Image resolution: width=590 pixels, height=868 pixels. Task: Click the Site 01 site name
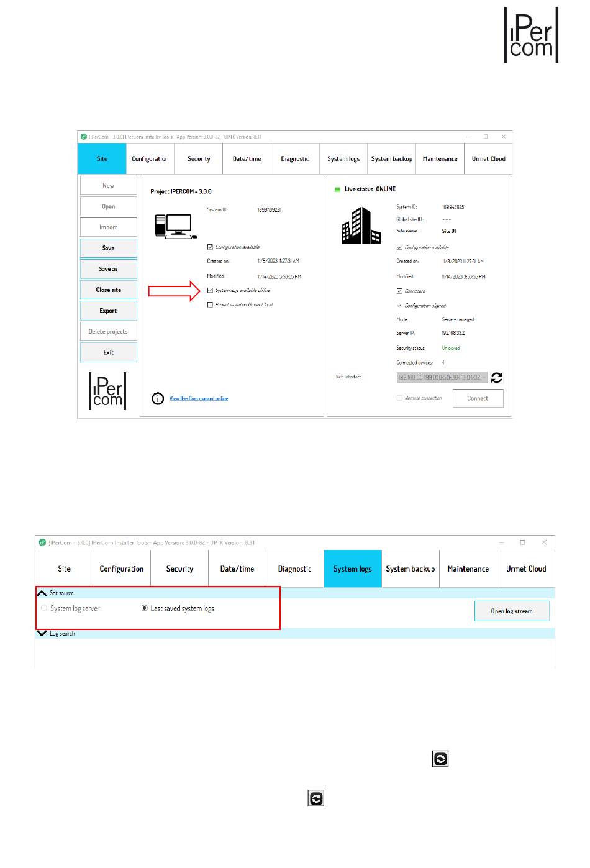click(x=449, y=231)
